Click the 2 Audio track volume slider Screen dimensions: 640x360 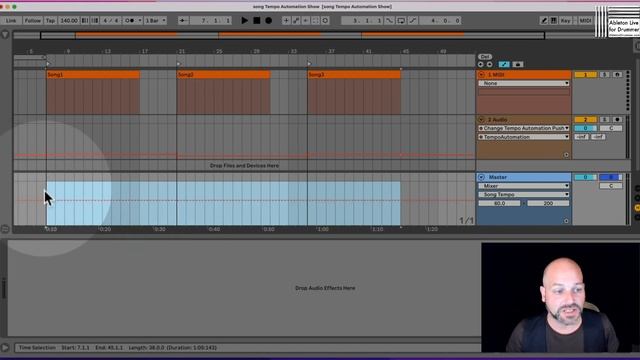(x=585, y=128)
